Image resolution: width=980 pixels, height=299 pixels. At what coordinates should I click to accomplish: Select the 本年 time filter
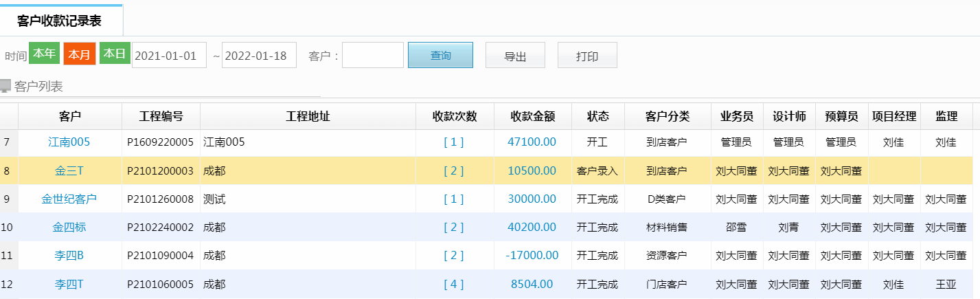click(x=45, y=54)
